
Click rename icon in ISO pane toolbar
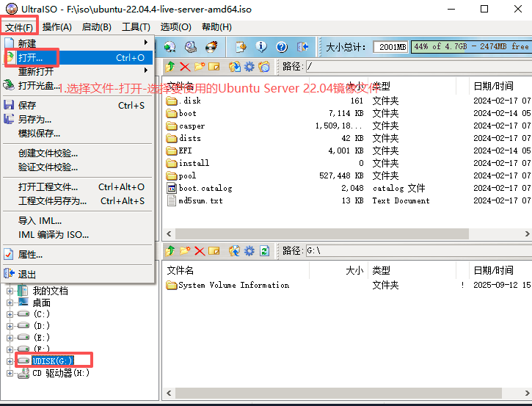click(x=214, y=67)
